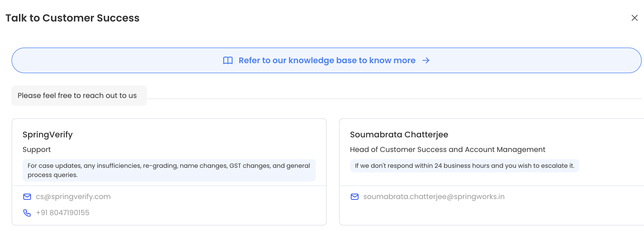The image size is (644, 231).
Task: Click the envelope icon beside Soumabrata's email
Action: 355,197
